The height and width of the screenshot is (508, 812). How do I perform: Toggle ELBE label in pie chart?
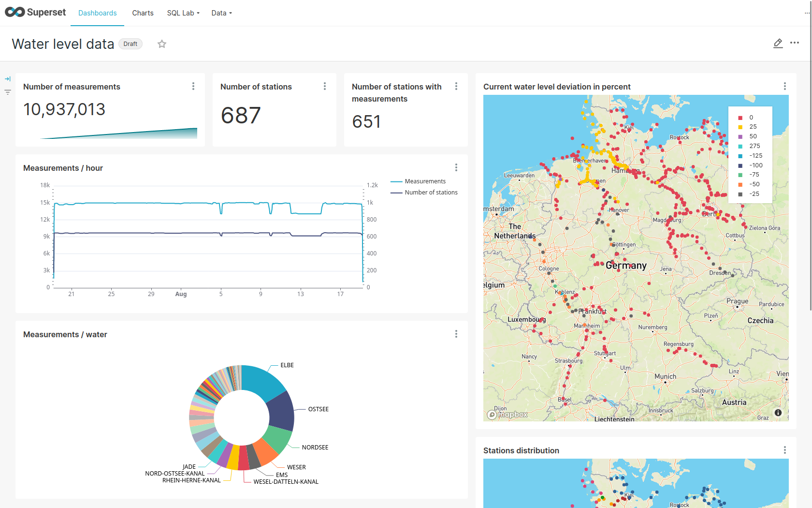tap(287, 365)
